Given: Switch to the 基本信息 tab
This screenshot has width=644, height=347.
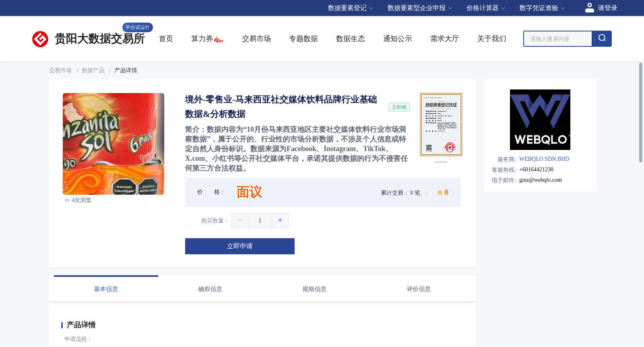Looking at the screenshot, I should (106, 289).
